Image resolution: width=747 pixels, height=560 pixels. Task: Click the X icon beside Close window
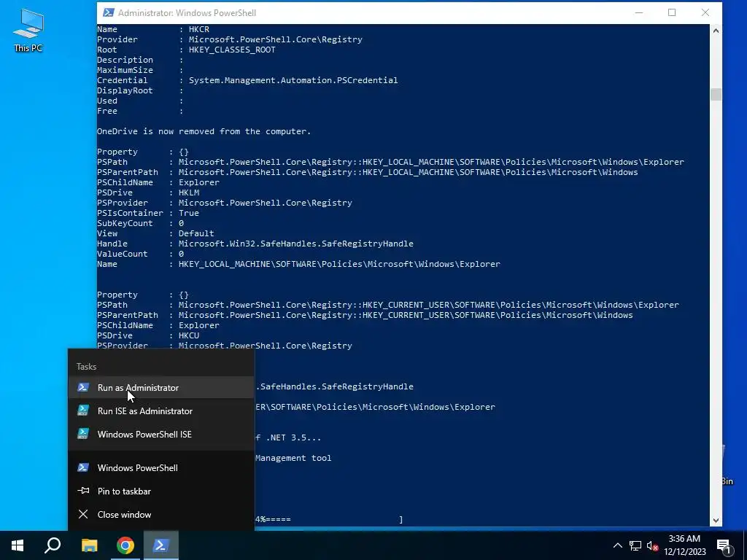83,514
